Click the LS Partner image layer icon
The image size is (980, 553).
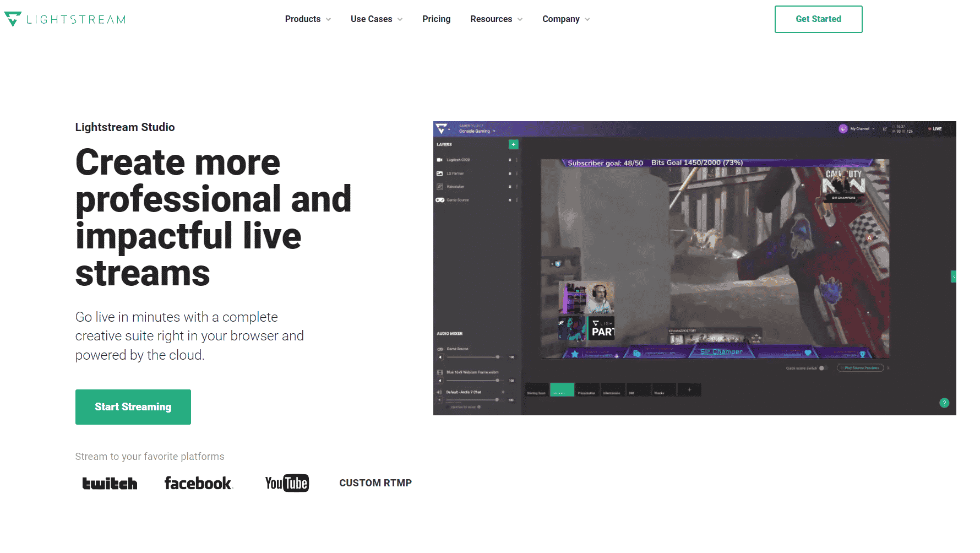click(439, 174)
